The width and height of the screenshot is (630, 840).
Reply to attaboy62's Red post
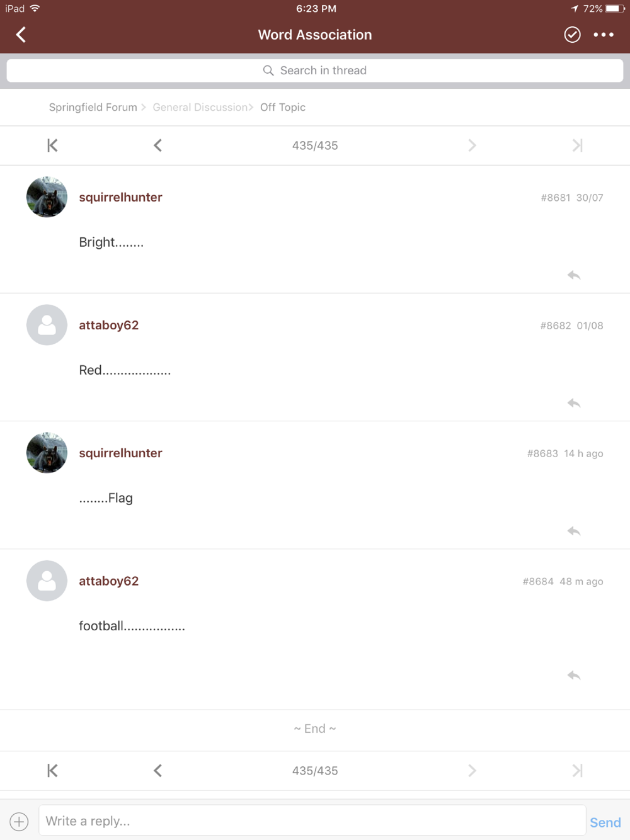tap(574, 403)
